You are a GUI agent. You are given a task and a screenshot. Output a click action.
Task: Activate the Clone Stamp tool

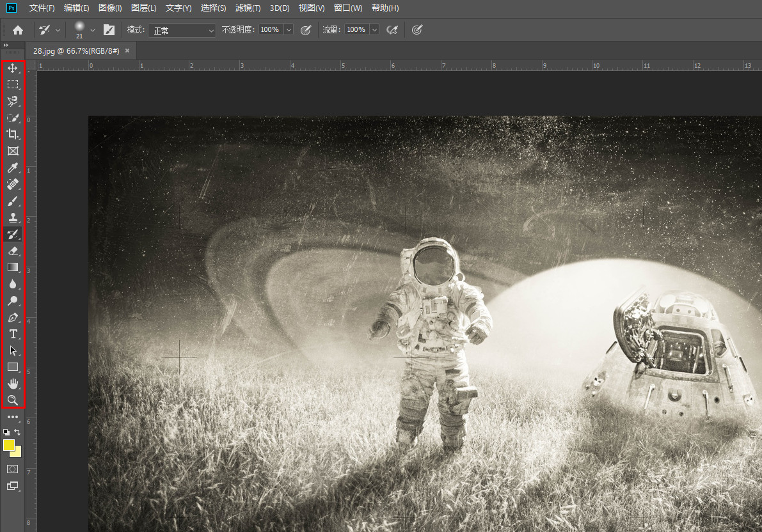point(13,217)
